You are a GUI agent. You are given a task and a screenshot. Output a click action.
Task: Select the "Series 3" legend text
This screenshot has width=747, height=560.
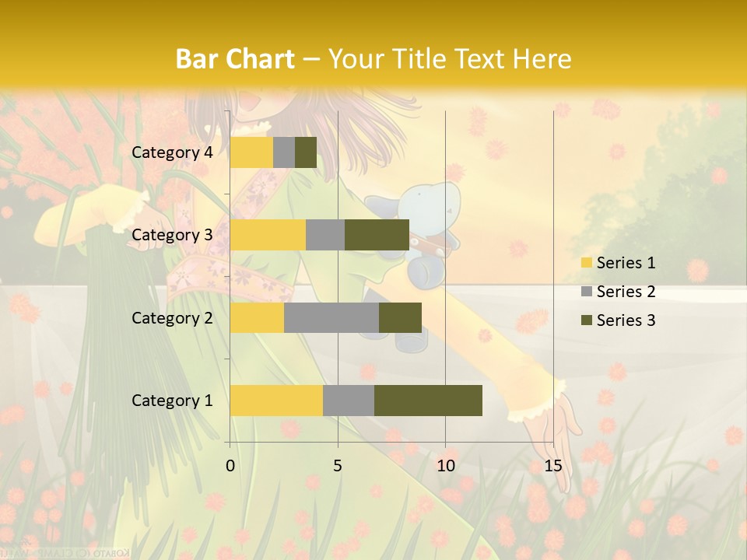626,320
